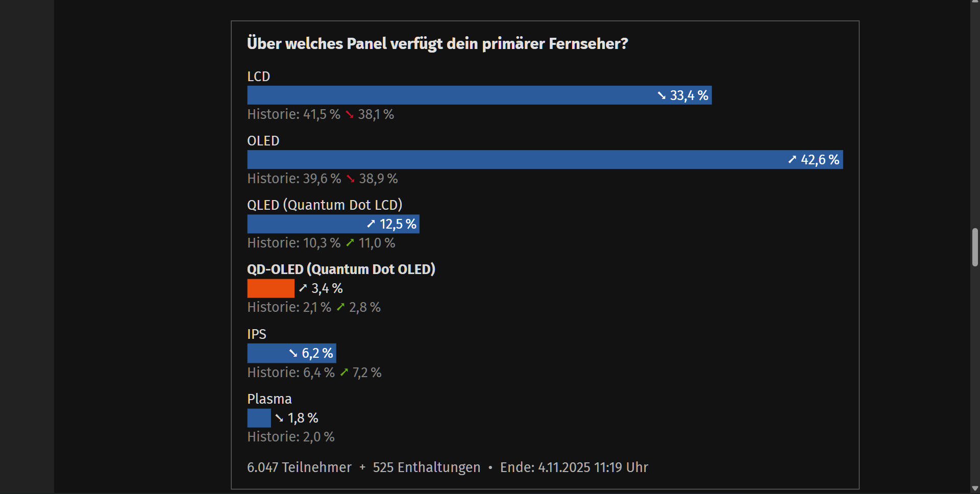Click the upward arrow beside QD-OLED's 3,4 %
Viewport: 980px width, 494px height.
pos(303,288)
